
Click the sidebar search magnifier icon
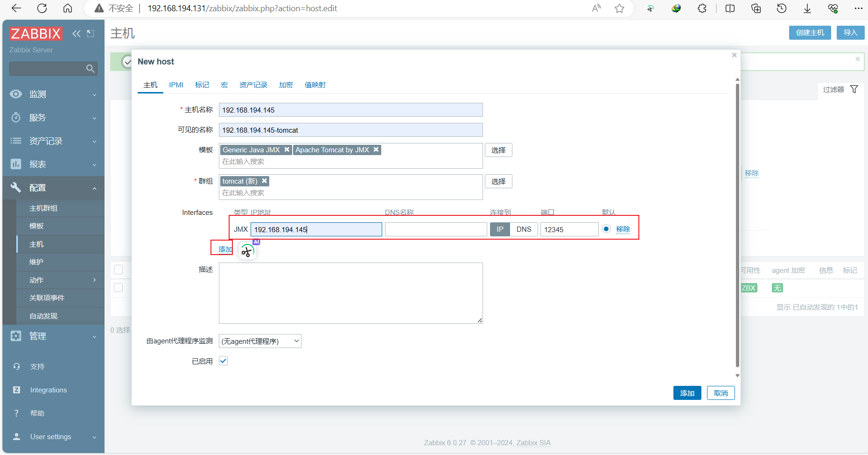91,69
